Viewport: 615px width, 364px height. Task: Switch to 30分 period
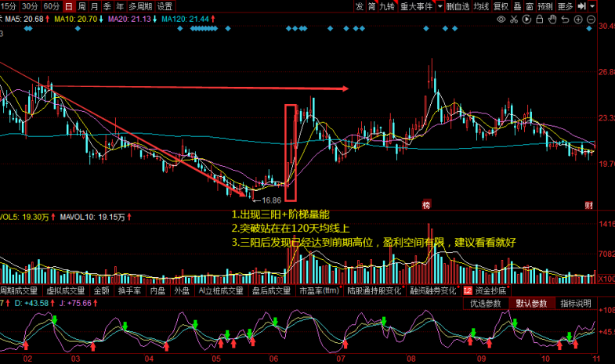pos(30,6)
